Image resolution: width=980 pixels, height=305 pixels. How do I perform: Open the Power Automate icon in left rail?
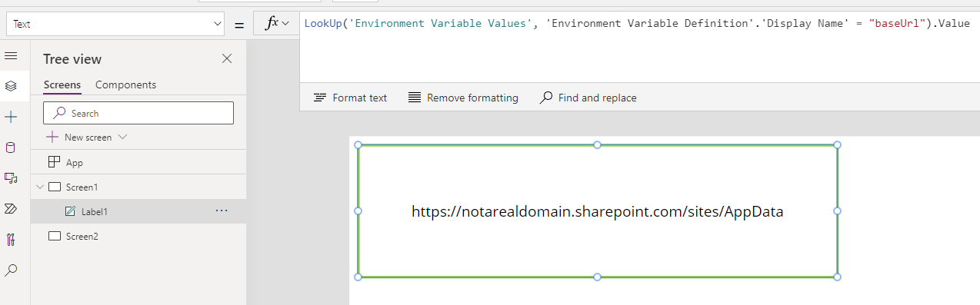point(11,208)
